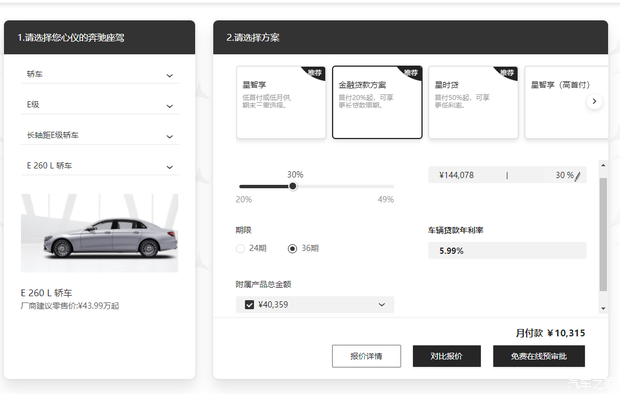
Task: Open the 附属产品总金额 ¥40,359 dropdown
Action: (x=315, y=305)
